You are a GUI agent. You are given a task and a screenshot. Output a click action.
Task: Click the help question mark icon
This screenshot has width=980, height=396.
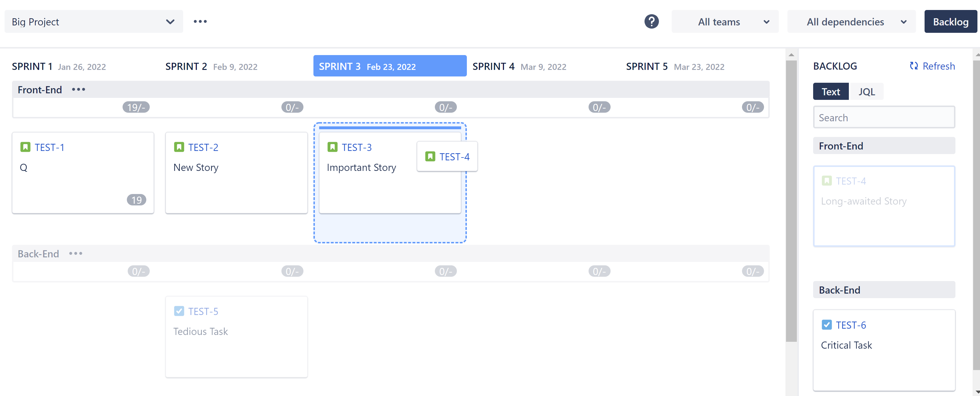(x=651, y=22)
